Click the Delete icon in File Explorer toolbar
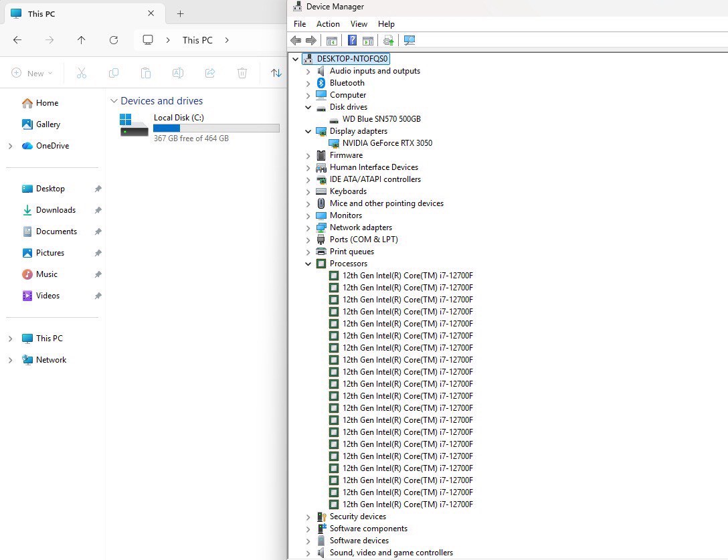Viewport: 728px width, 560px height. [242, 73]
